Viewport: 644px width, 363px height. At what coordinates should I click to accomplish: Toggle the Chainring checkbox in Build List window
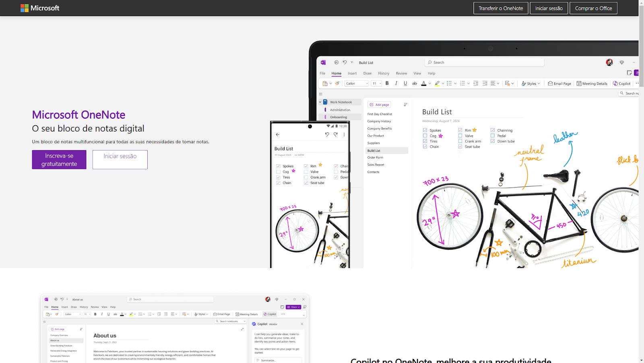tap(493, 130)
